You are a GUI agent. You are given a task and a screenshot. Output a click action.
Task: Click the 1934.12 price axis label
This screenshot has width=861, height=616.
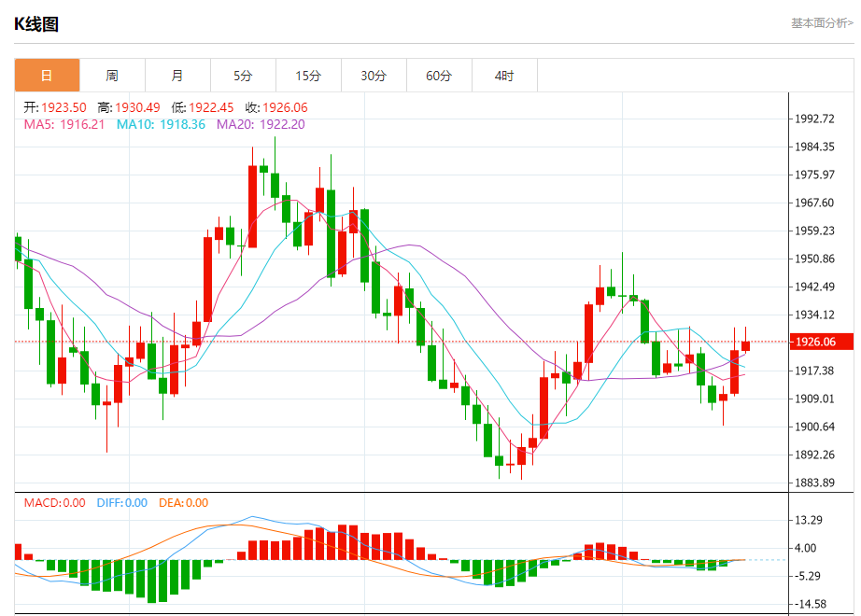815,315
